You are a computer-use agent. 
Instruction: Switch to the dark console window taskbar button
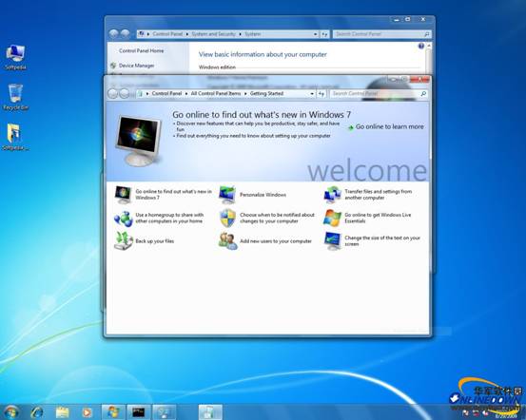[139, 412]
